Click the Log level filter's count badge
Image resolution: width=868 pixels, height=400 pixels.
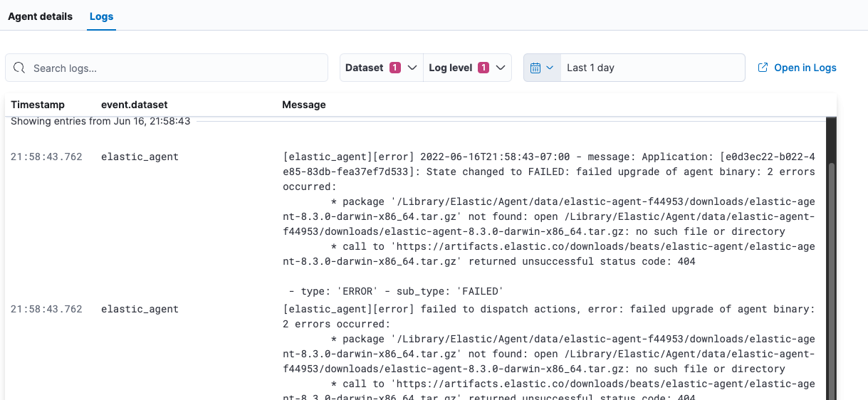[x=483, y=68]
